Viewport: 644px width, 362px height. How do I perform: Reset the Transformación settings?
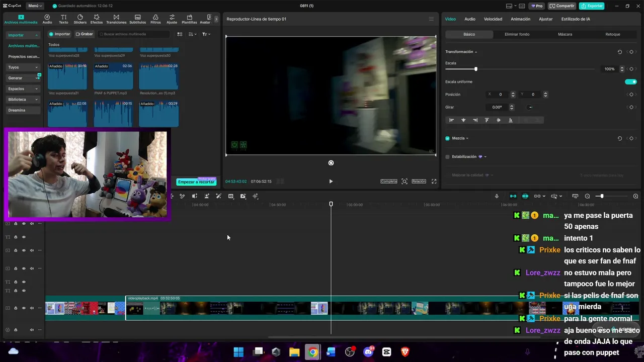[620, 52]
